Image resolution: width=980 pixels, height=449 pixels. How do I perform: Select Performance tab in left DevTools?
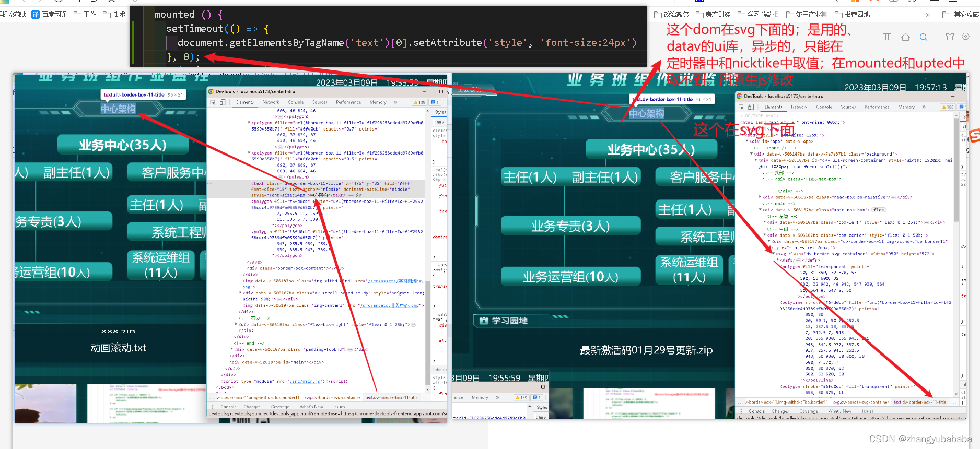[348, 102]
